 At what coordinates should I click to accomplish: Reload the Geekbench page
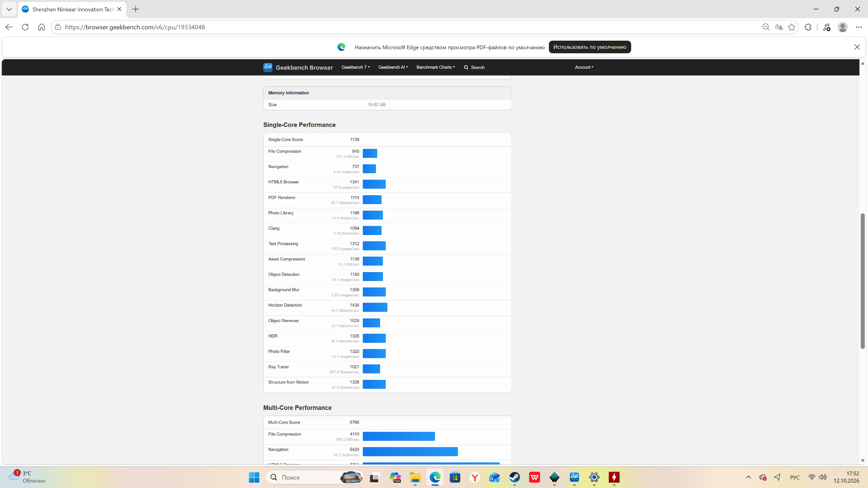click(25, 27)
